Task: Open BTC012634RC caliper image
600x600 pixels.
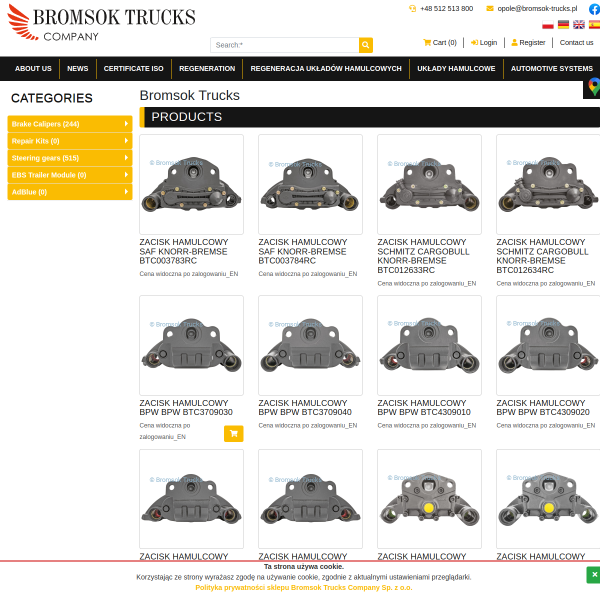Action: (548, 184)
